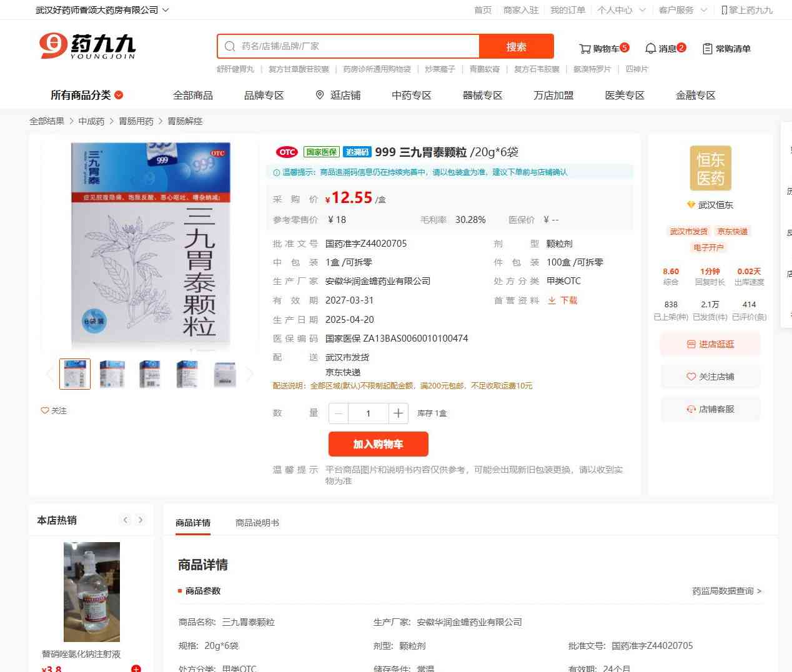Viewport: 792px width, 672px height.
Task: Click the heart icon to follow product
Action: (45, 410)
